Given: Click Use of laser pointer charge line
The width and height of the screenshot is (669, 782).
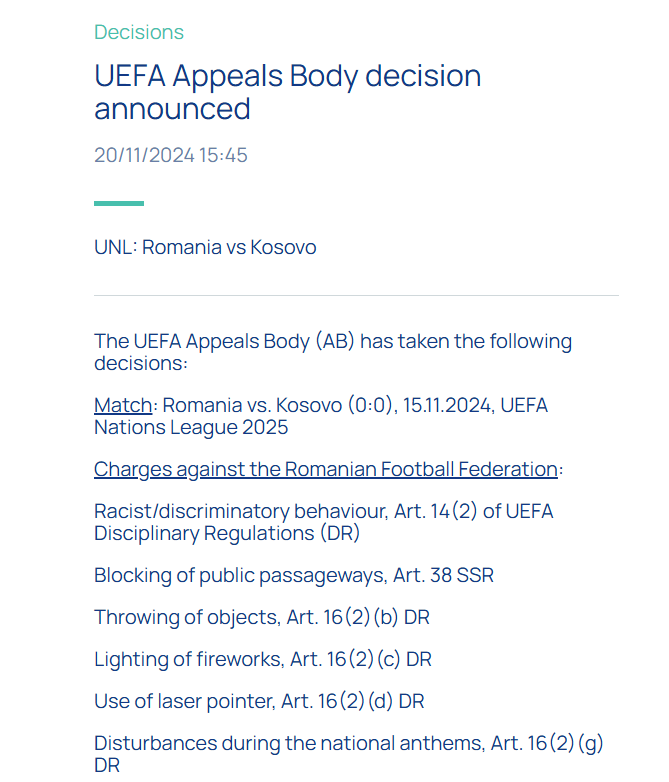Looking at the screenshot, I should (259, 701).
